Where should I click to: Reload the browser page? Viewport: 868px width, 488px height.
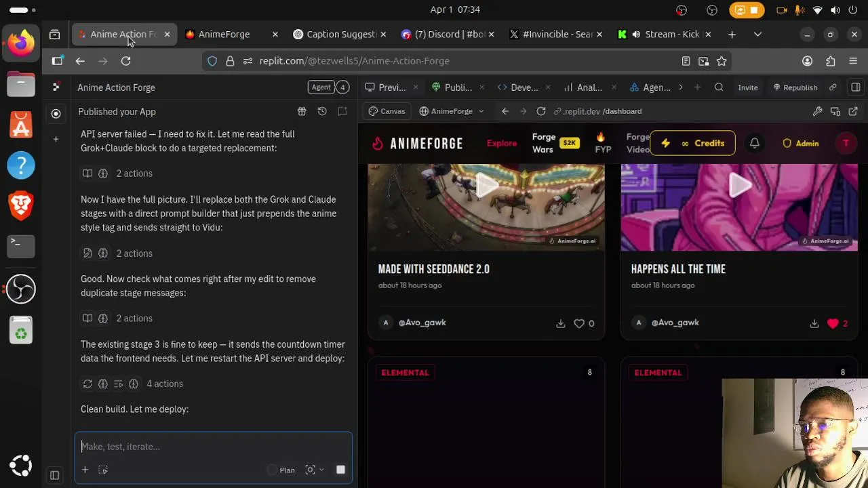[x=125, y=61]
